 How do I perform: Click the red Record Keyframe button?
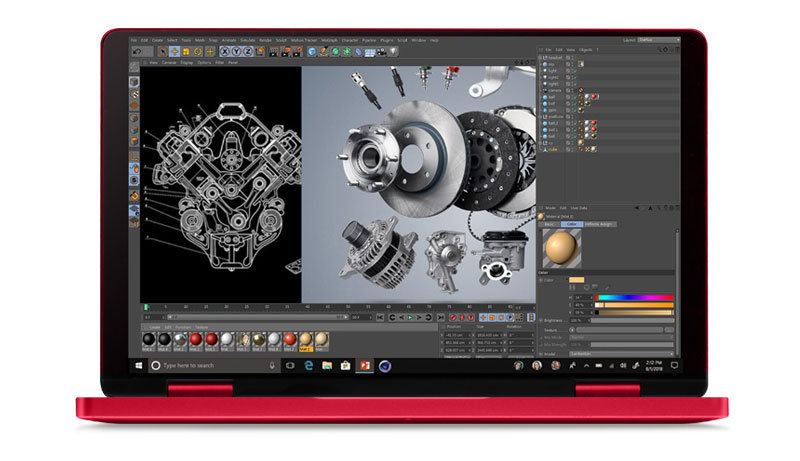453,318
